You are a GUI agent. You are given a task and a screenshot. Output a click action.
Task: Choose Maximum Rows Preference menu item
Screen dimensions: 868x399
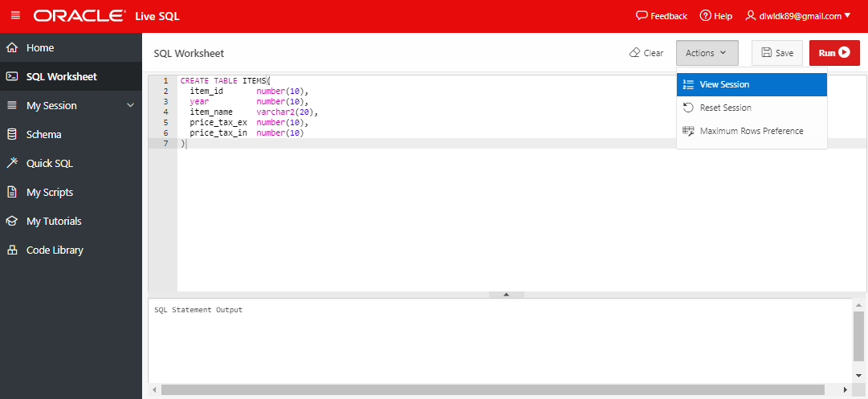[752, 131]
